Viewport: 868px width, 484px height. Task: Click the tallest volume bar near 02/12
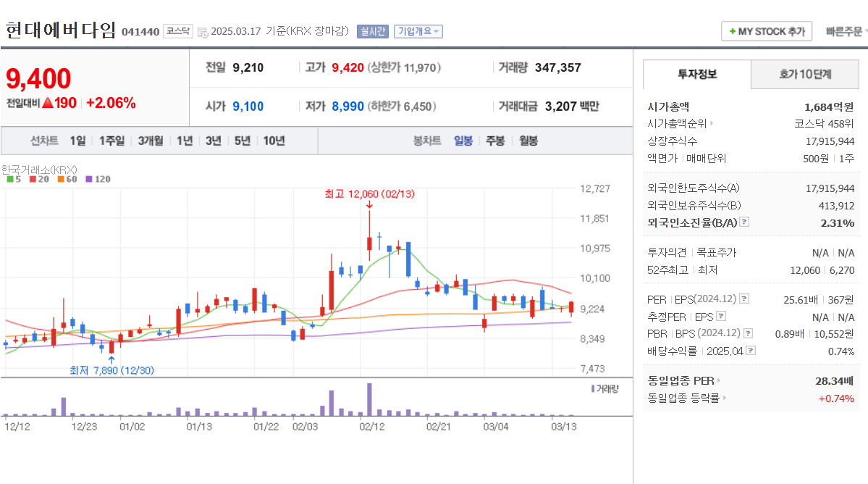tap(369, 399)
